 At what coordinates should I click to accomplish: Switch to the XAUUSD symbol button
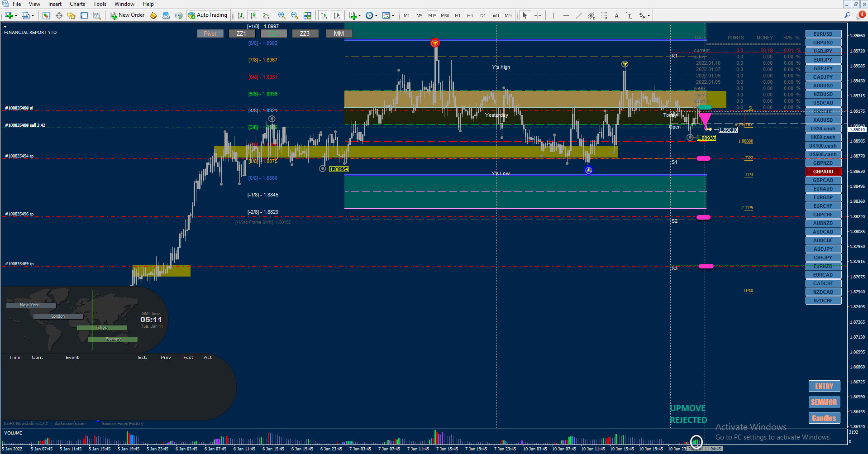[x=823, y=120]
